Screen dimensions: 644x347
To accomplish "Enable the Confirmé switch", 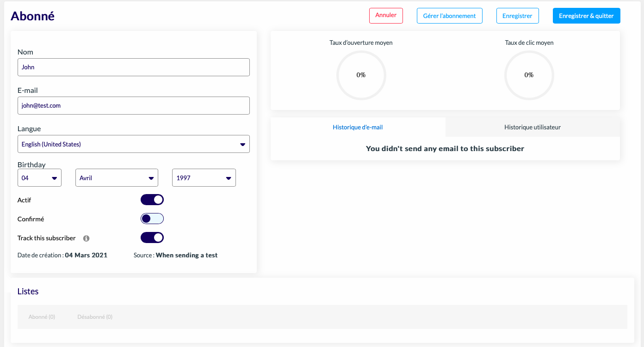I will pos(152,219).
